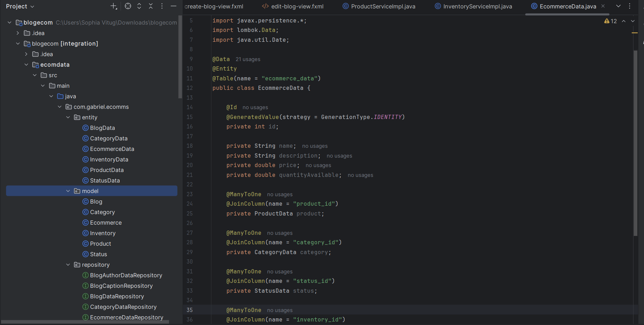Image resolution: width=644 pixels, height=325 pixels.
Task: Click the New File or Directory plus icon
Action: point(114,6)
